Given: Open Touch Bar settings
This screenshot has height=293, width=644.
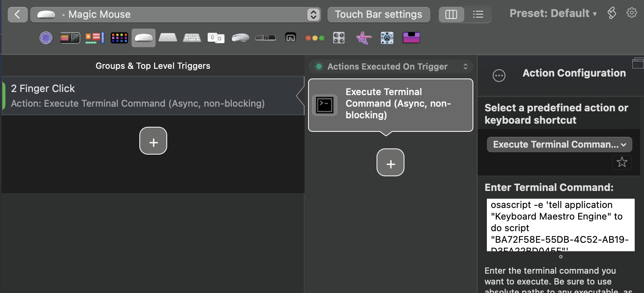Looking at the screenshot, I should (379, 15).
